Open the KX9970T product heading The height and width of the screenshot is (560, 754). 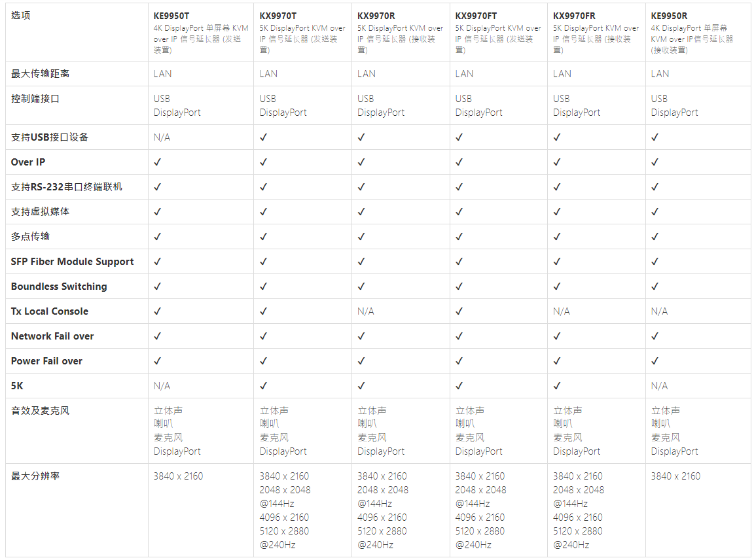[278, 16]
